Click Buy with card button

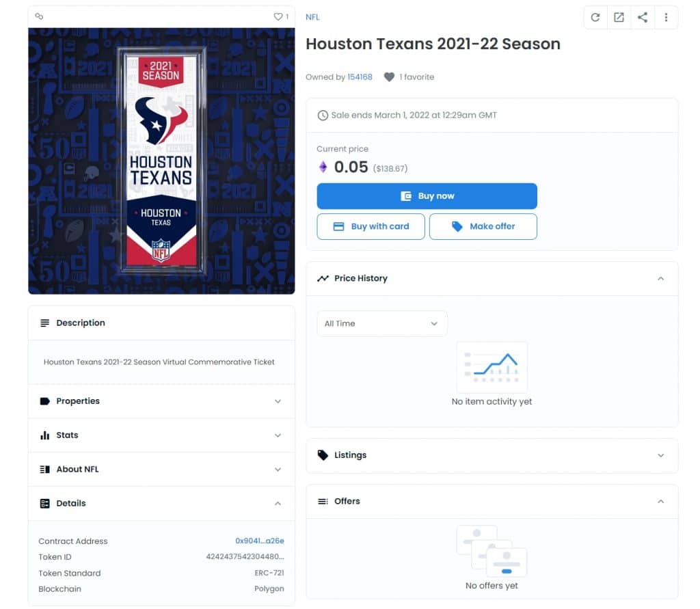point(371,226)
